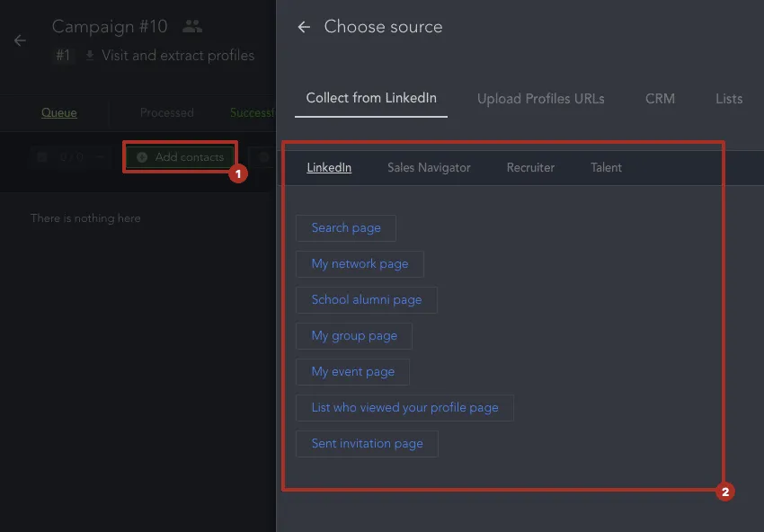Click the download icon before Visit and extract profiles
This screenshot has width=764, height=532.
click(90, 56)
